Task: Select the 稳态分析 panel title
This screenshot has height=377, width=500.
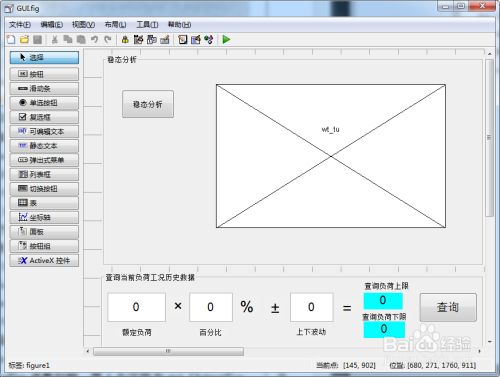Action: [122, 60]
